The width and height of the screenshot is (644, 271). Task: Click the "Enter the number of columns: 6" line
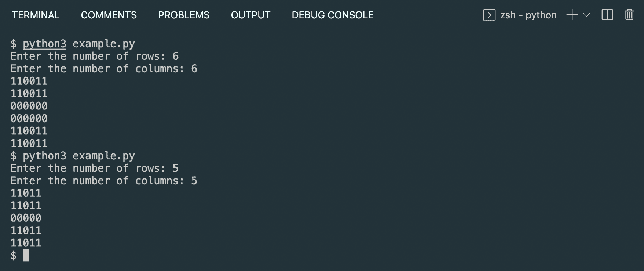click(104, 69)
